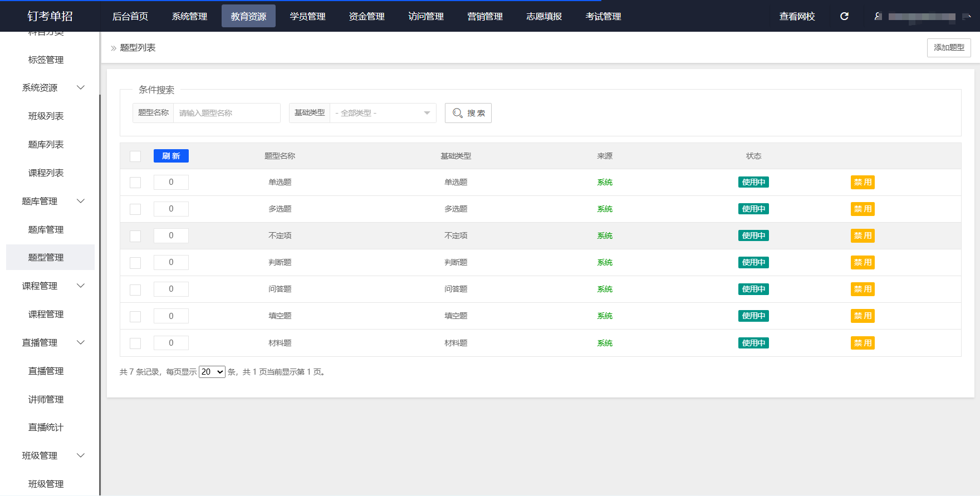Open 题库列表 in the sidebar

pos(46,144)
